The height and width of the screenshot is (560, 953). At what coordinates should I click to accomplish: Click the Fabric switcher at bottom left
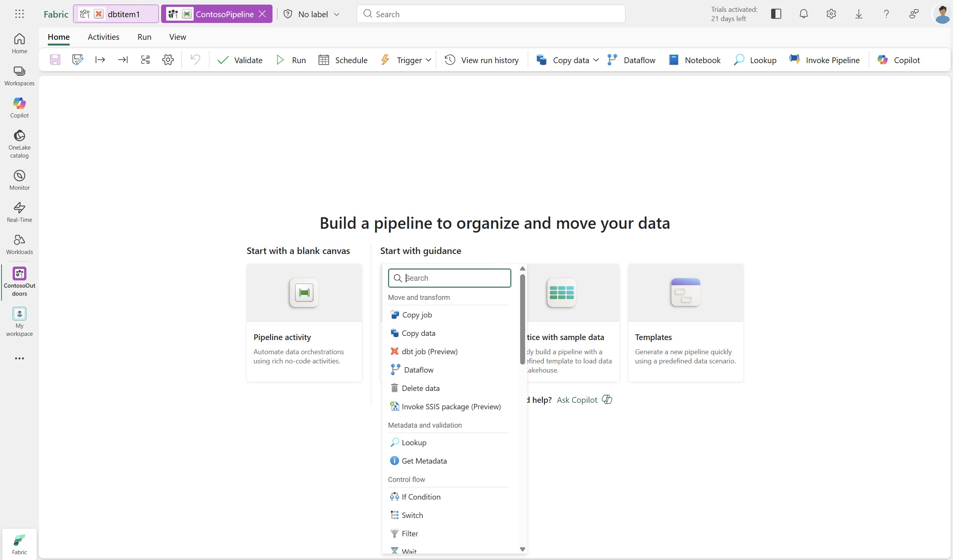click(x=20, y=544)
